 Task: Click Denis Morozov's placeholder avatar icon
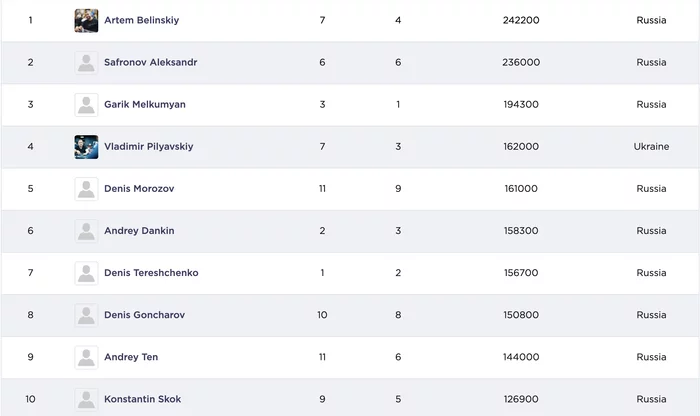coord(86,188)
